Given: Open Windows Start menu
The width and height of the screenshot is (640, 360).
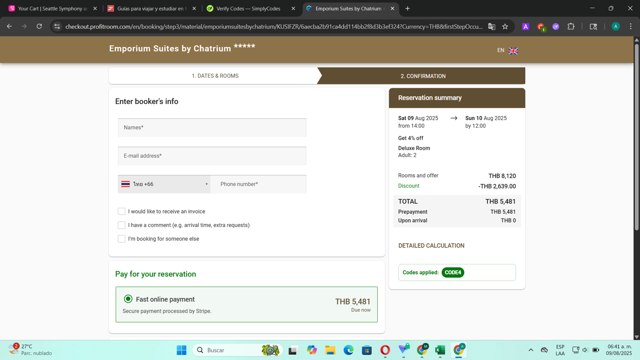Looking at the screenshot, I should [182, 350].
